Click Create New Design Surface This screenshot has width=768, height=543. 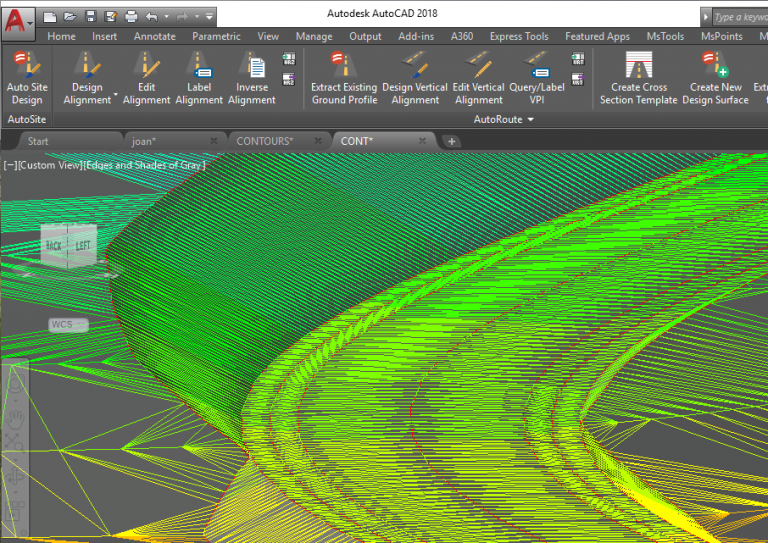tap(716, 68)
